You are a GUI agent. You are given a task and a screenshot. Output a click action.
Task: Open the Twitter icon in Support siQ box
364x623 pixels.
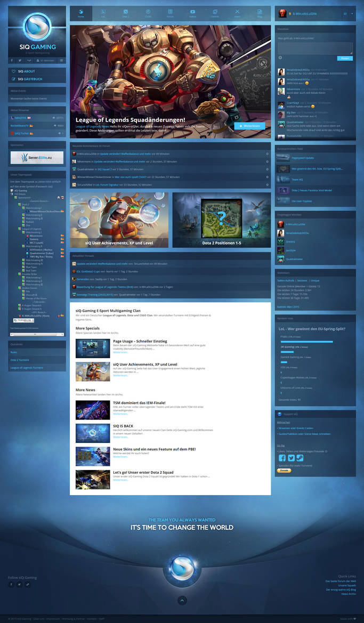tap(292, 458)
